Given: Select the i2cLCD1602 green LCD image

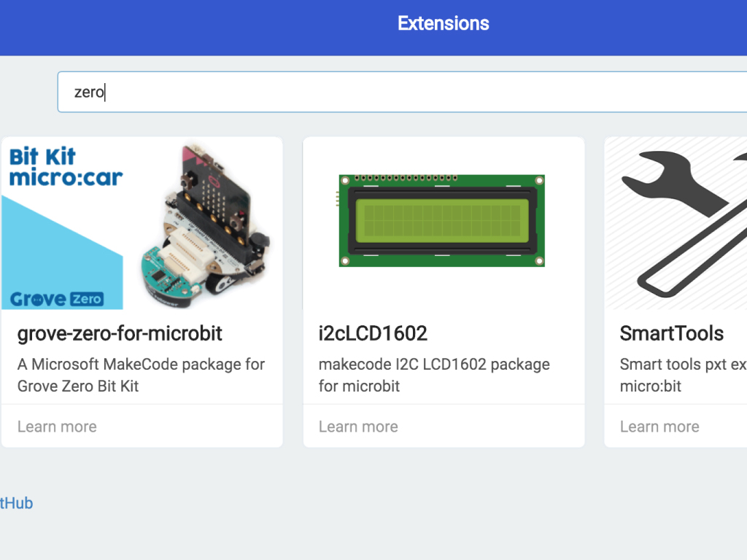Looking at the screenshot, I should pos(441,220).
